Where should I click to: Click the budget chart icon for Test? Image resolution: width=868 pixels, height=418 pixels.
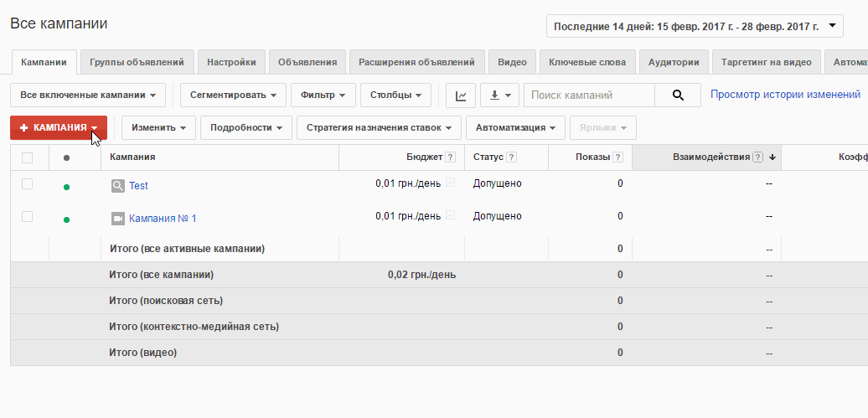point(450,183)
